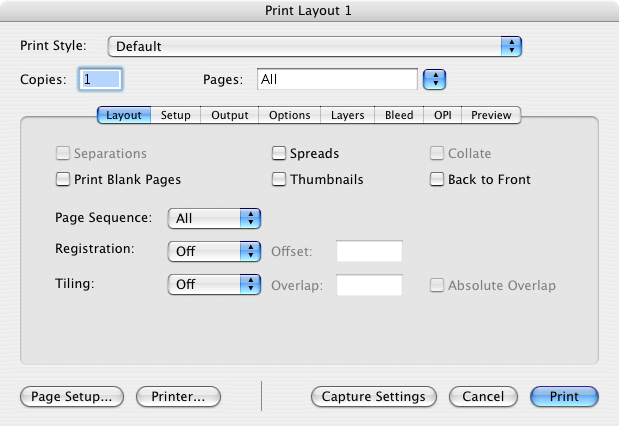Screen dimensions: 619x426
Task: Enable the Print Blank Pages checkbox
Action: pyautogui.click(x=64, y=180)
